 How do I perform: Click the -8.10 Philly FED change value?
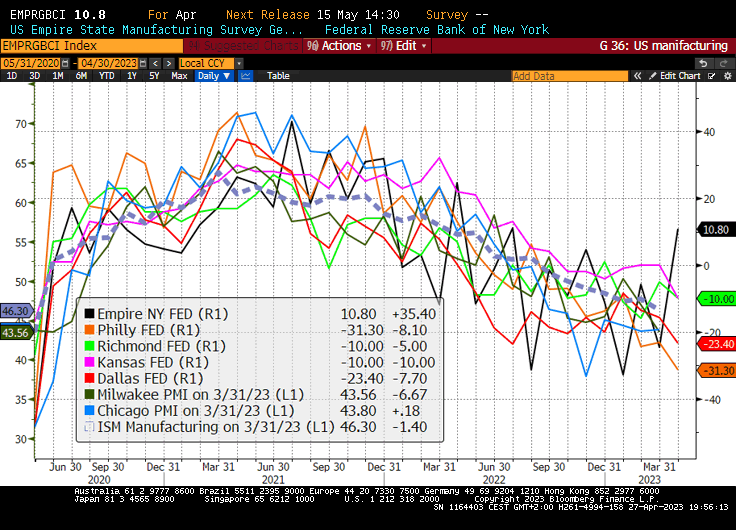(x=409, y=330)
